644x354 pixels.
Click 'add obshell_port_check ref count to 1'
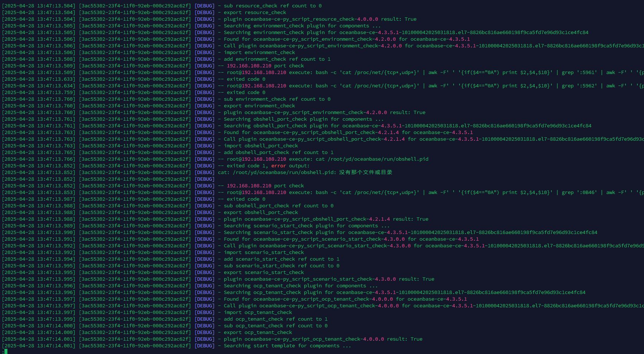pos(279,153)
